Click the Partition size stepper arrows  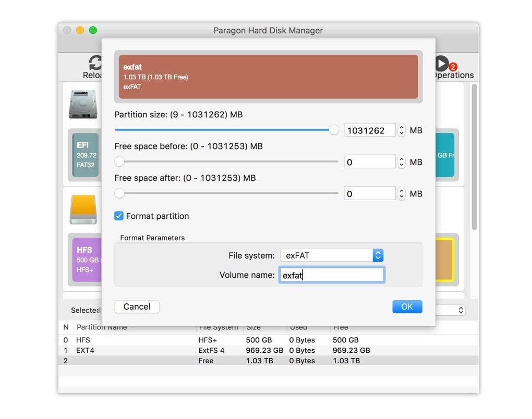[x=402, y=130]
